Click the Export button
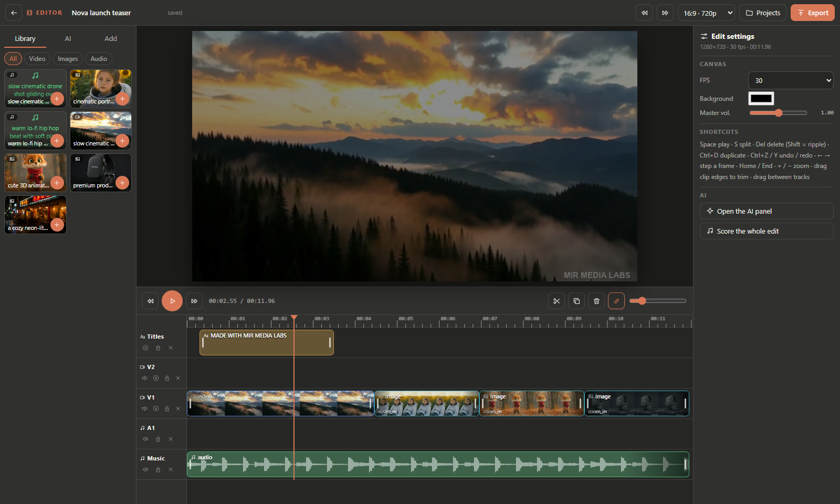Viewport: 840px width, 504px height. click(x=813, y=13)
